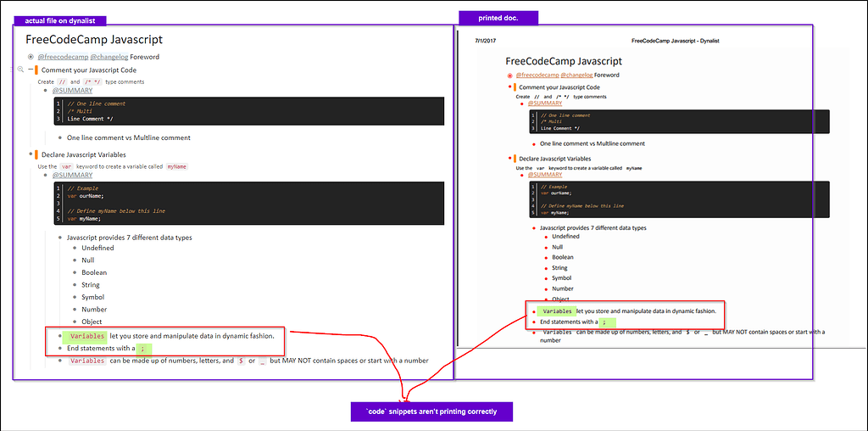The height and width of the screenshot is (431, 868).
Task: Select the Symbol item in the Dynalist file
Action: (x=92, y=297)
